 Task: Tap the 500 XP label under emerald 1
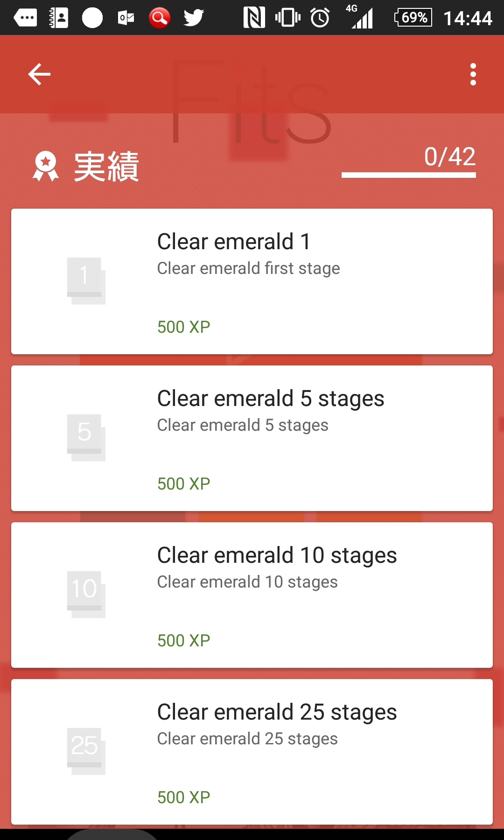183,327
